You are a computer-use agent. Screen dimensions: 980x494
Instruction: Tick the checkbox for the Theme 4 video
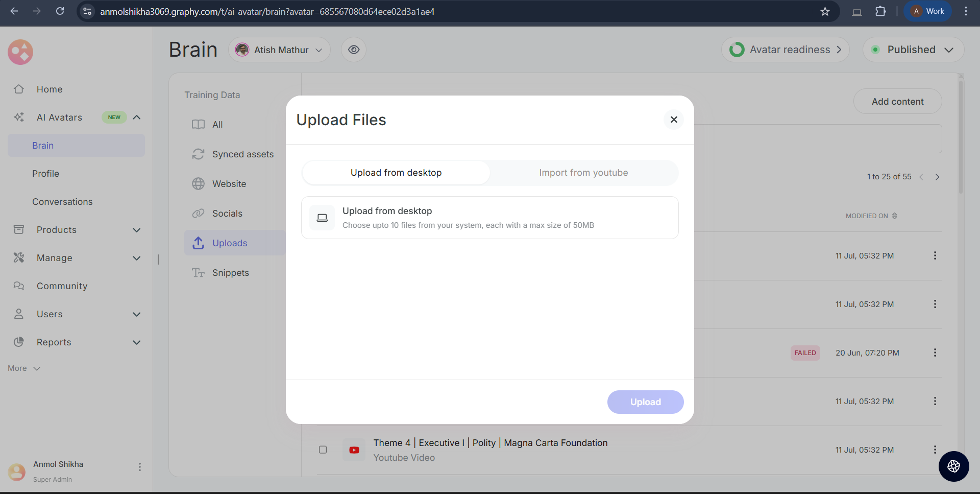(323, 450)
